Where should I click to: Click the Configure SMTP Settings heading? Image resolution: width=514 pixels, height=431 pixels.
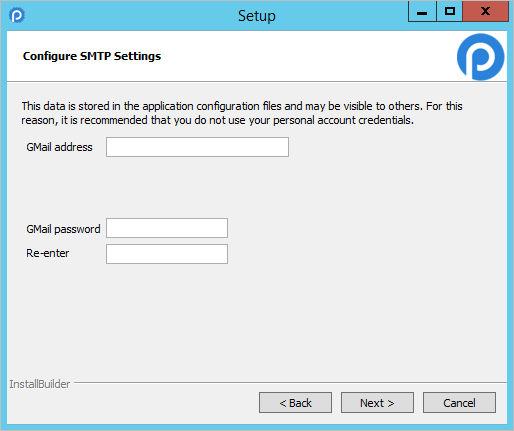coord(92,56)
